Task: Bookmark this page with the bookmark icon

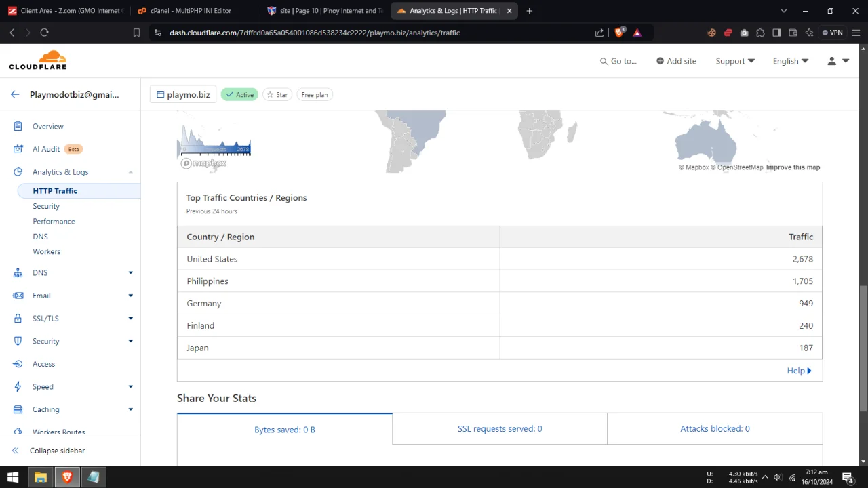Action: click(x=136, y=33)
